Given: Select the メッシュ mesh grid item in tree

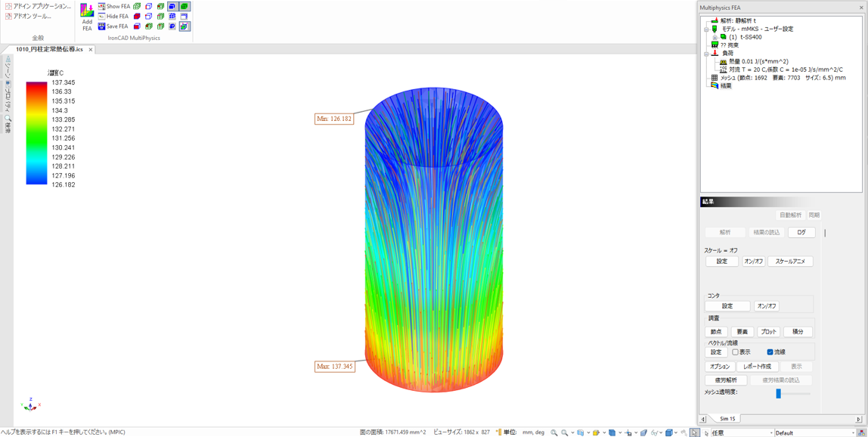Looking at the screenshot, I should (x=715, y=78).
